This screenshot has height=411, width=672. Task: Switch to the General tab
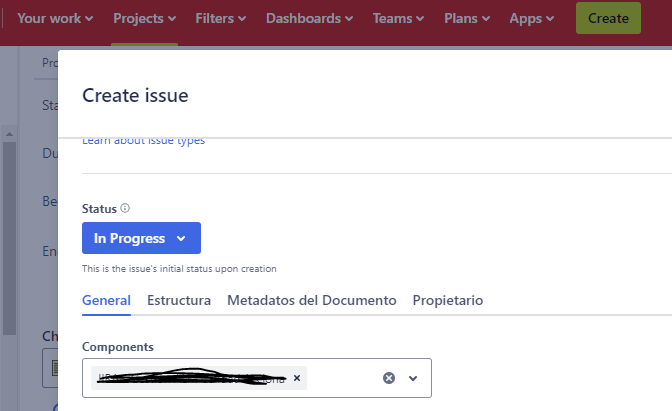[106, 300]
